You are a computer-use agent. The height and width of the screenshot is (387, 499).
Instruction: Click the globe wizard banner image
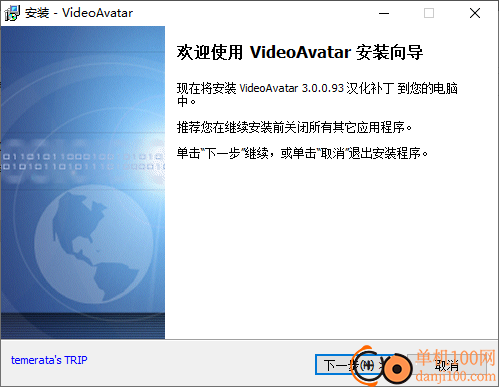pos(83,182)
